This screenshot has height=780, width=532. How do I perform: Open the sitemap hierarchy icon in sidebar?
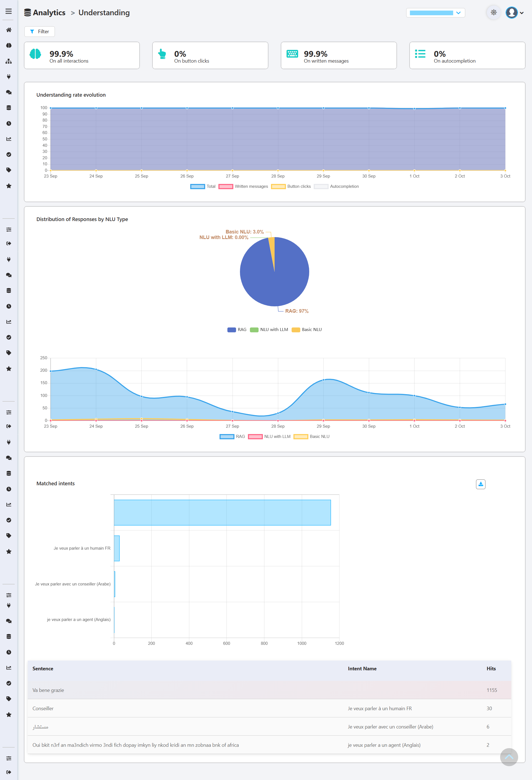pyautogui.click(x=9, y=61)
